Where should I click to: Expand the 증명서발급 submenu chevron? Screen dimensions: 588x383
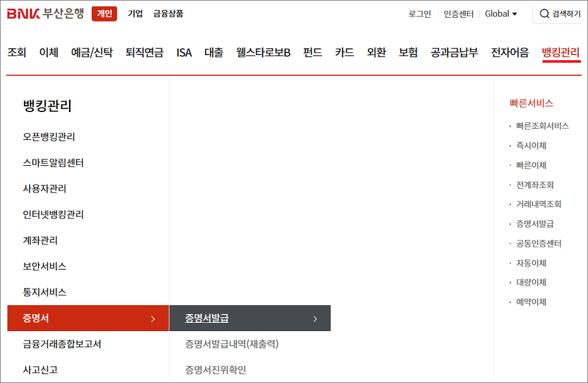[315, 319]
